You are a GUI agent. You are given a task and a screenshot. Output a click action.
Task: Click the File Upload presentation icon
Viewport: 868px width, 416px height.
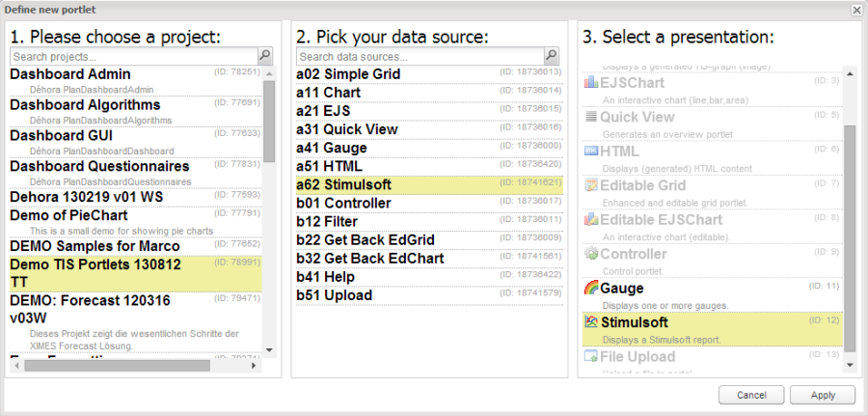coord(591,357)
